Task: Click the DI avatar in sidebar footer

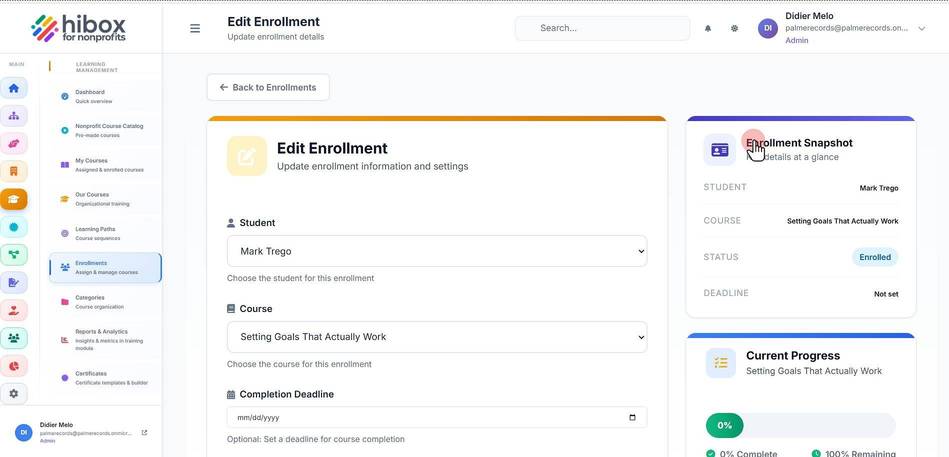Action: 23,432
